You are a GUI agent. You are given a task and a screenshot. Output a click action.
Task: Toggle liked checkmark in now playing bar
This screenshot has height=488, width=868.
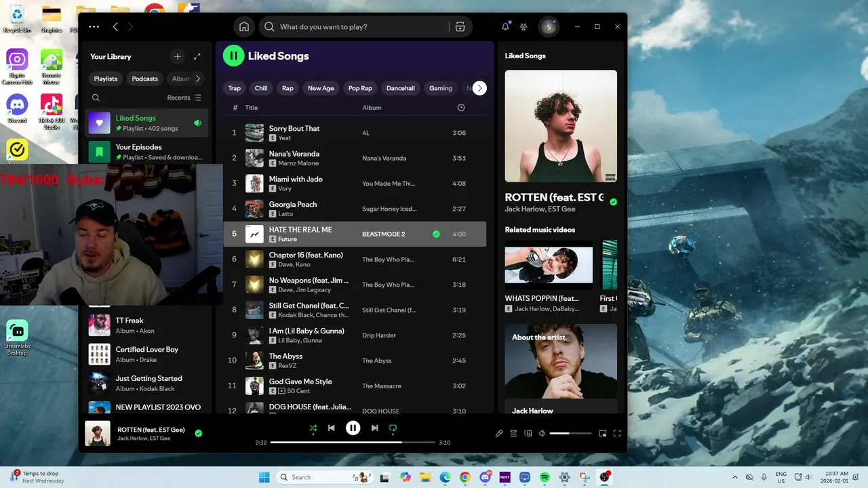[x=198, y=433]
